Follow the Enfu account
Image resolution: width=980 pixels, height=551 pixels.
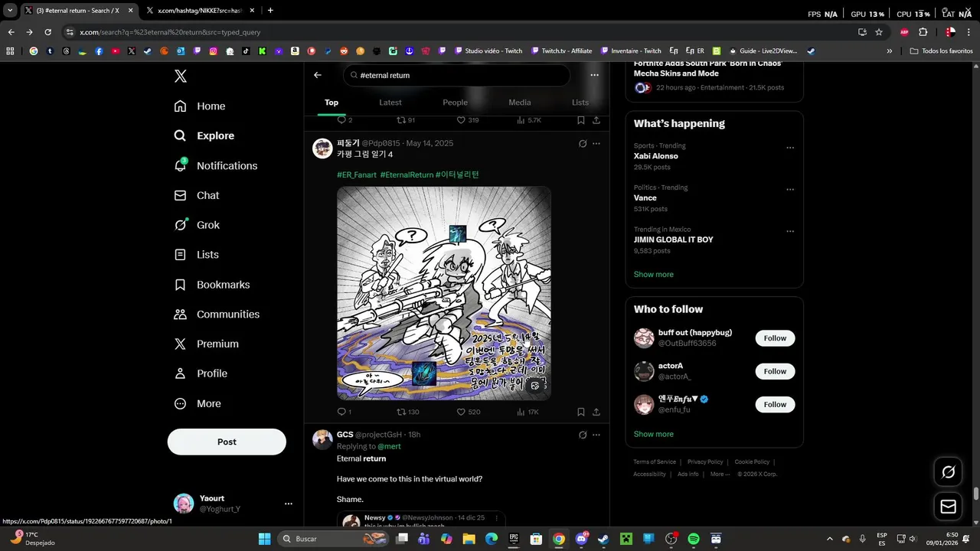(x=775, y=404)
